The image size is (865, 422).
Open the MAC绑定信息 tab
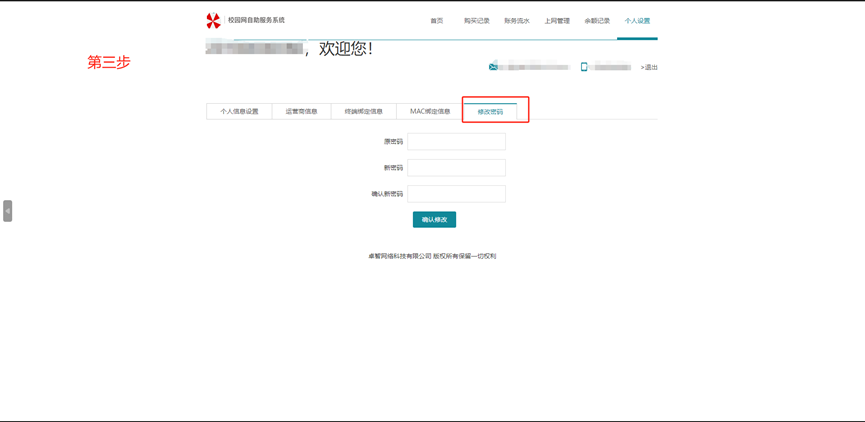pos(430,111)
